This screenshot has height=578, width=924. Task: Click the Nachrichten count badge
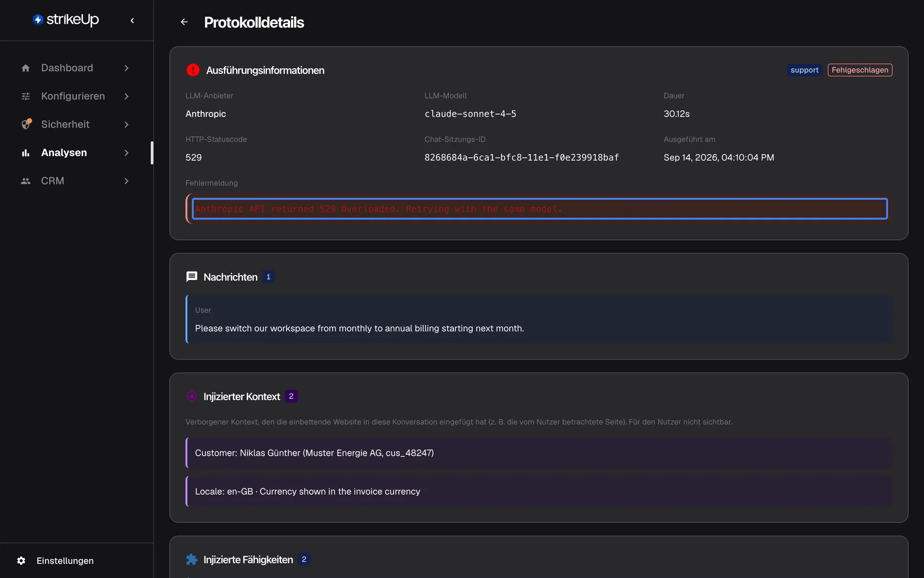[268, 277]
